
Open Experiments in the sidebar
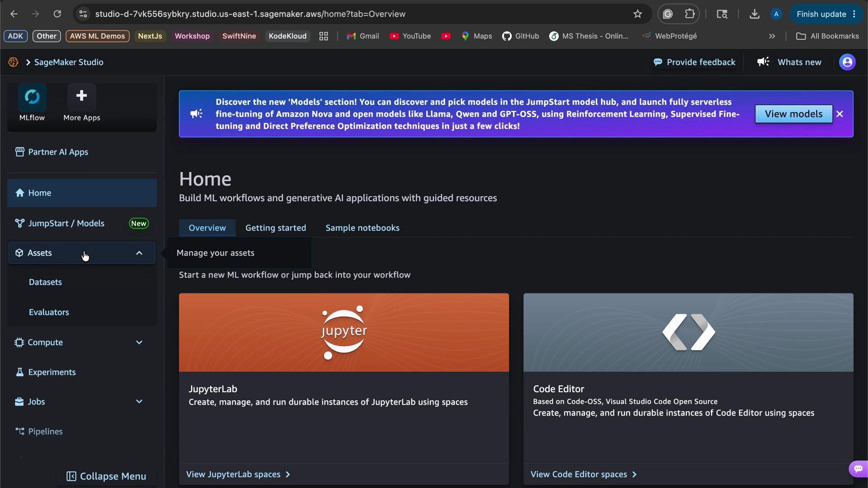(x=82, y=372)
